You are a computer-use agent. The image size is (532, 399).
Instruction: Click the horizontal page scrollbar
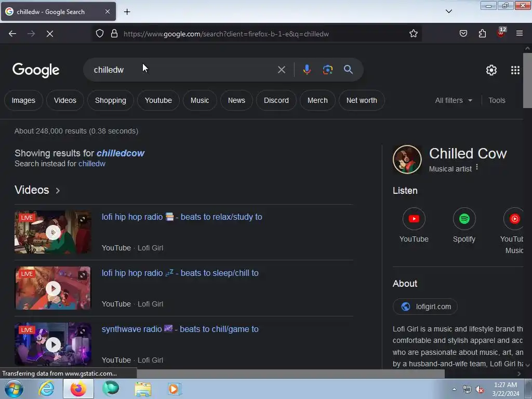coord(290,374)
